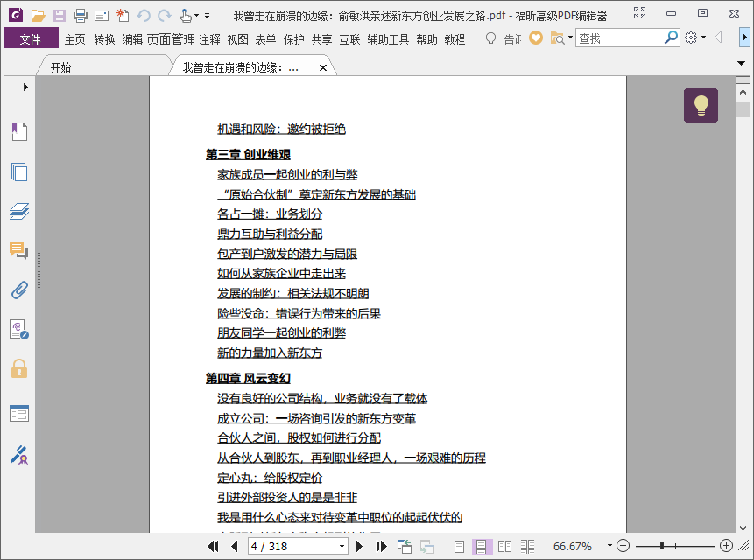This screenshot has height=560, width=754.
Task: Open the scan document panel icon
Action: pyautogui.click(x=19, y=330)
